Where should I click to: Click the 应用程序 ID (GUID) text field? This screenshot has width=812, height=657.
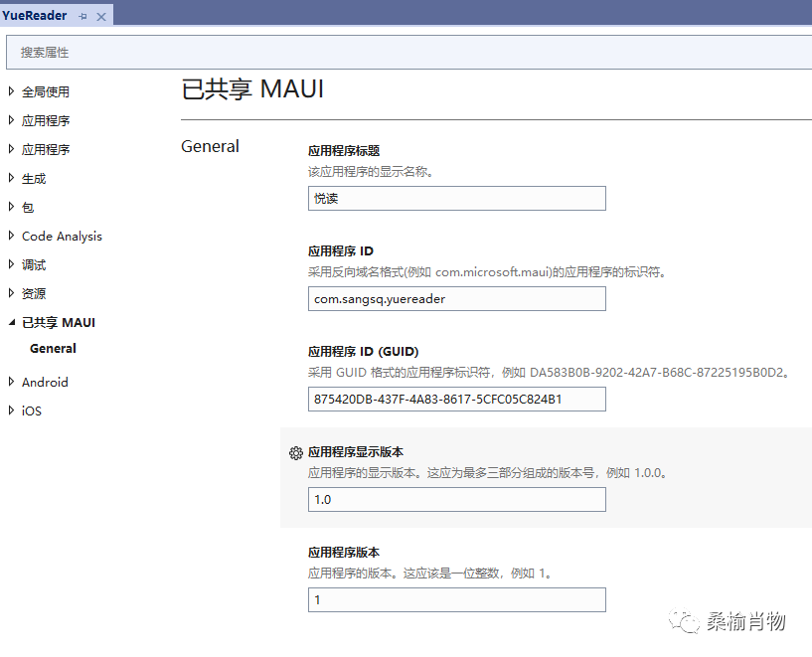click(456, 399)
